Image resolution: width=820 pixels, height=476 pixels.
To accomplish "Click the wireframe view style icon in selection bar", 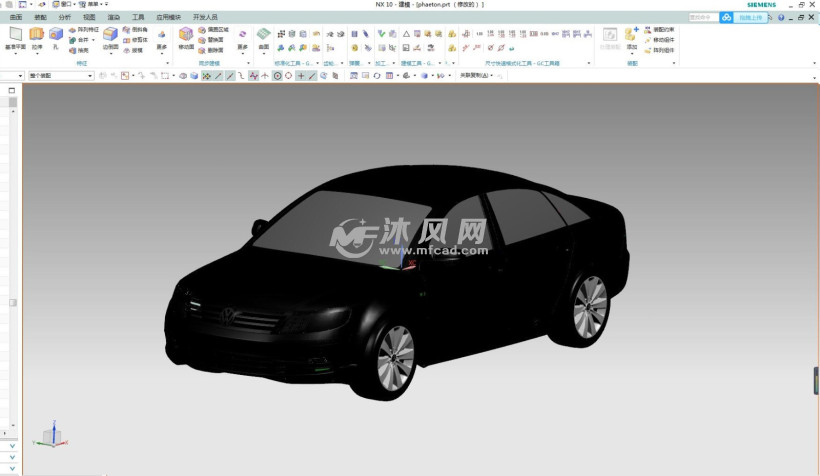I will (183, 76).
